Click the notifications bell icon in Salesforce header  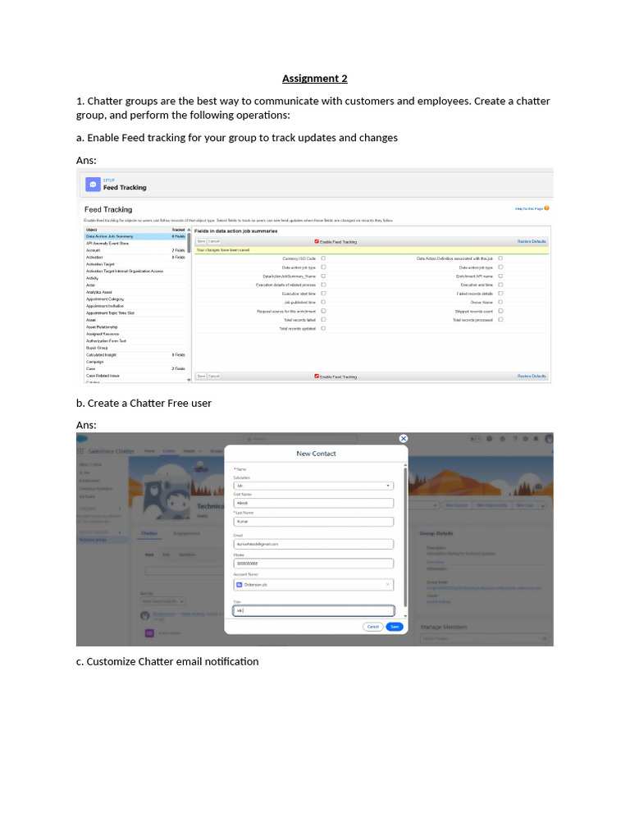pos(536,439)
